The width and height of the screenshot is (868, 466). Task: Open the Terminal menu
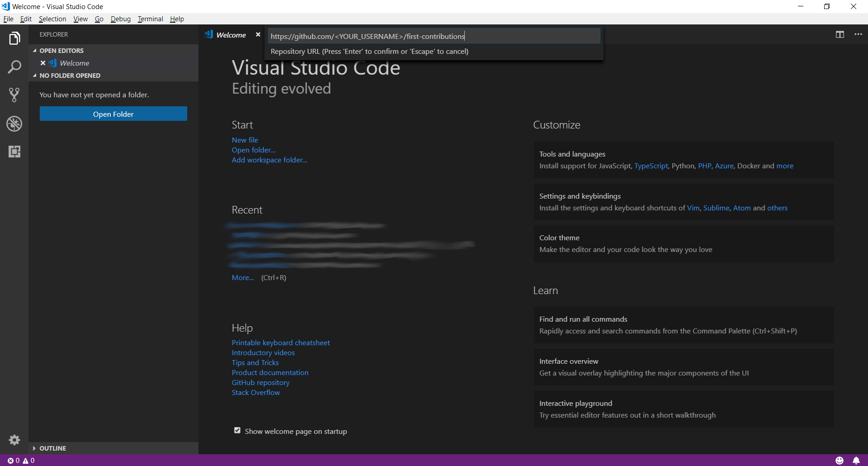point(150,19)
